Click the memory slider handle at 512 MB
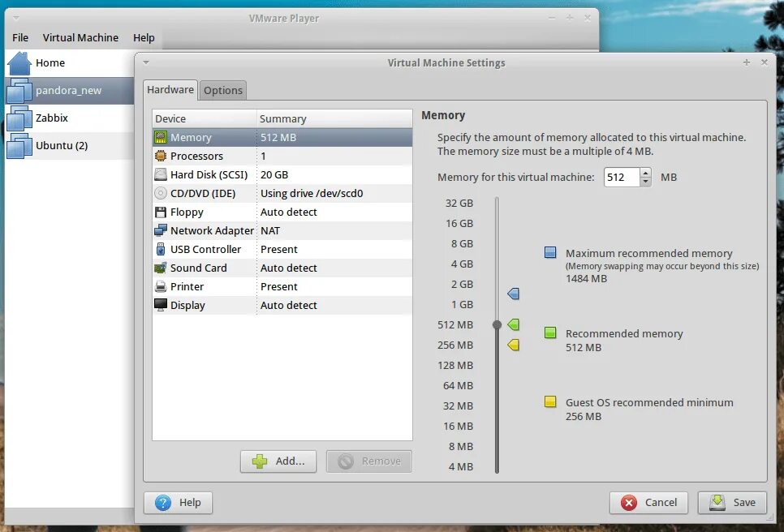 coord(497,325)
